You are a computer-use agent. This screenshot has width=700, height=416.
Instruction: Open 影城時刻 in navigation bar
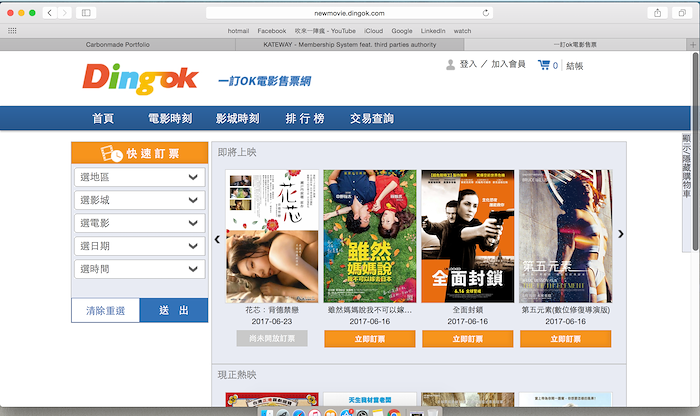tap(238, 118)
